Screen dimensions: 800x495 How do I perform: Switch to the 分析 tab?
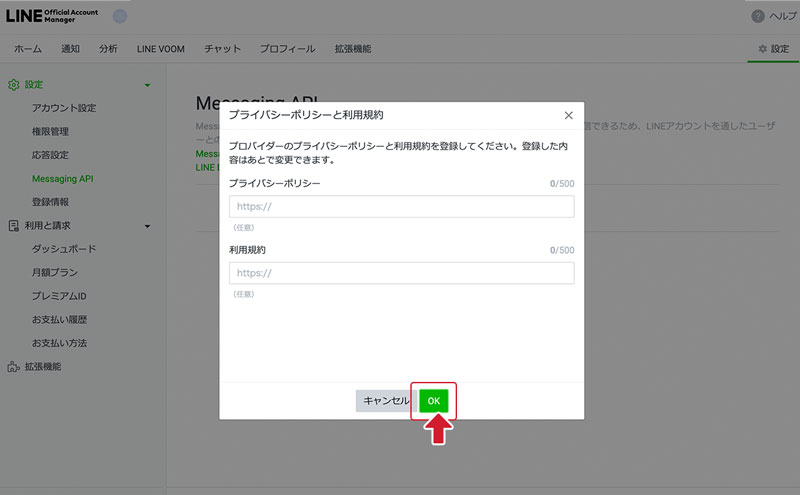click(108, 49)
